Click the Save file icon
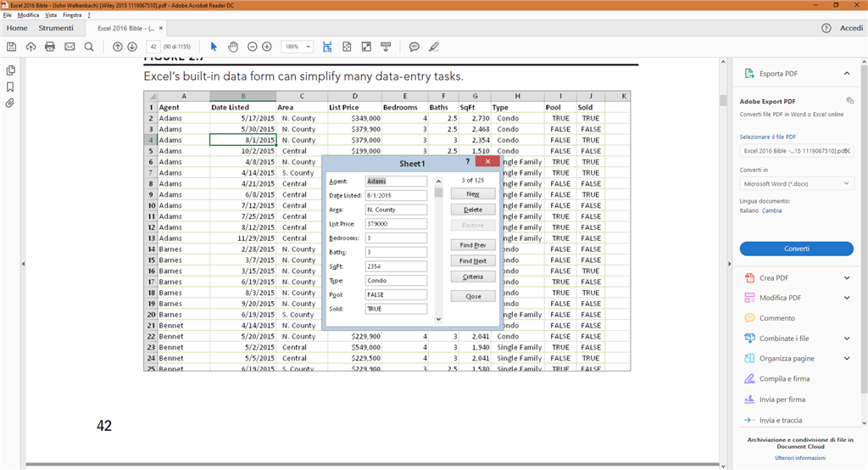Viewport: 868px width, 470px height. click(x=11, y=48)
